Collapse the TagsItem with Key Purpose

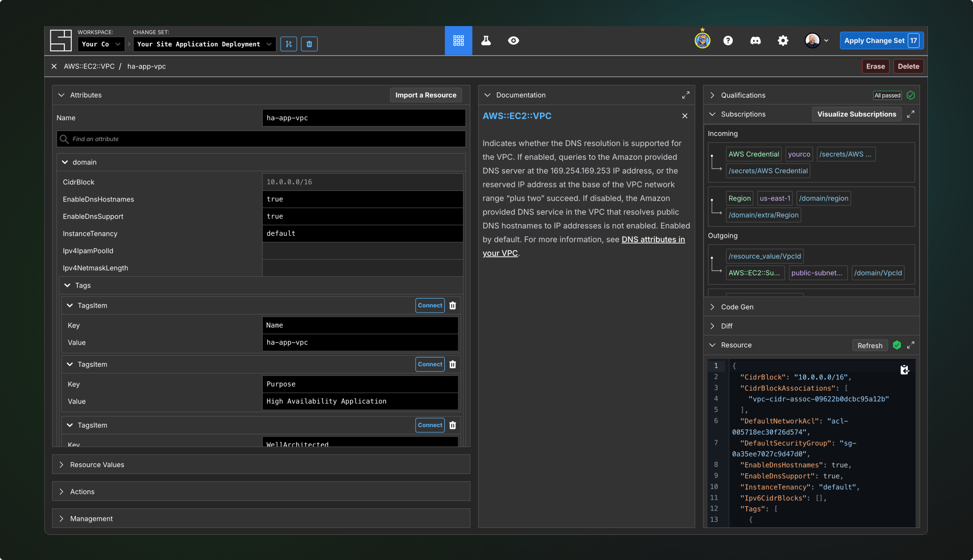[x=70, y=364]
